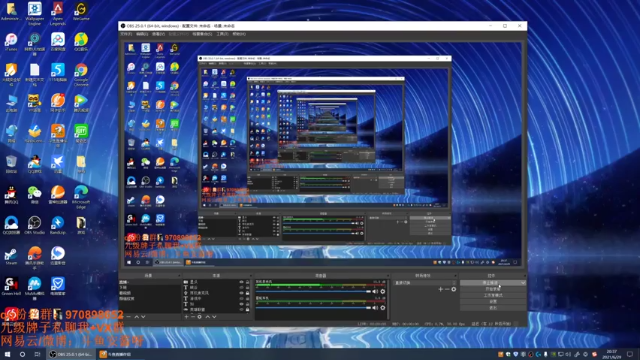The width and height of the screenshot is (640, 360).
Task: Remove selected scene with minus icon
Action: [129, 317]
